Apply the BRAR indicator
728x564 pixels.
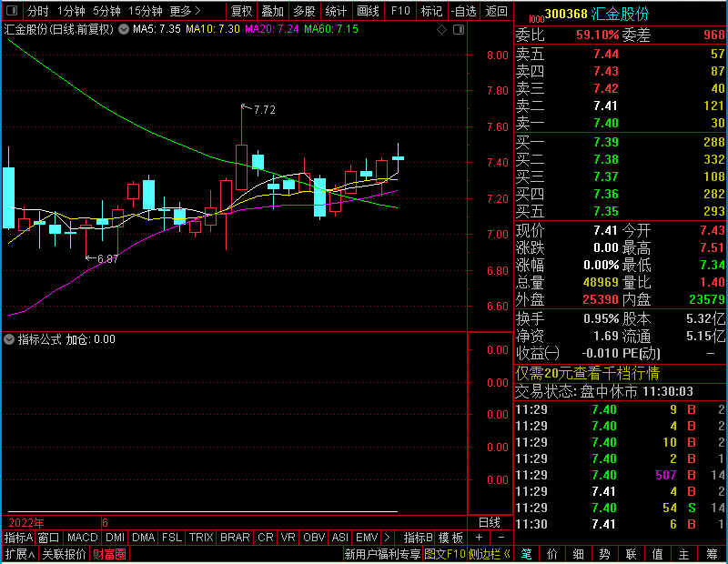235,538
